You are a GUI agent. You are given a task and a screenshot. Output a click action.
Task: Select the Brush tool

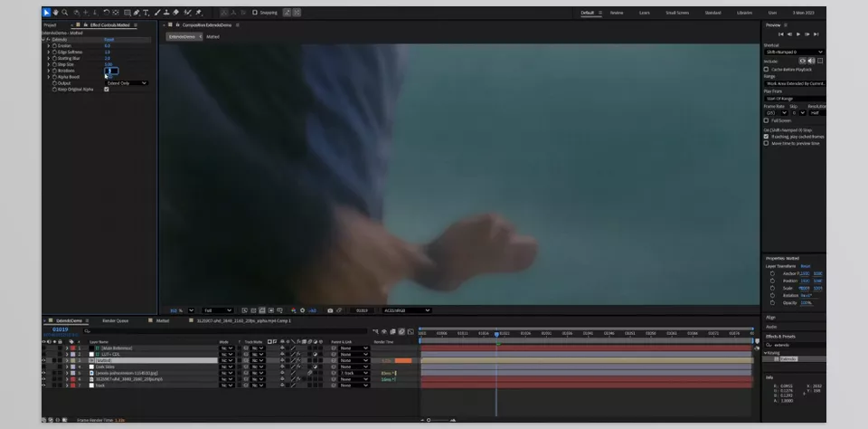click(x=157, y=12)
